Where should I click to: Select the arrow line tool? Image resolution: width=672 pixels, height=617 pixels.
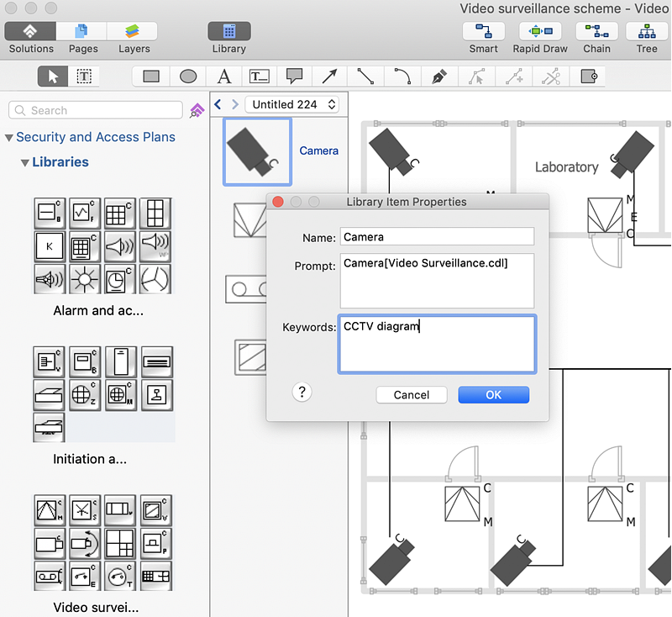coord(329,76)
